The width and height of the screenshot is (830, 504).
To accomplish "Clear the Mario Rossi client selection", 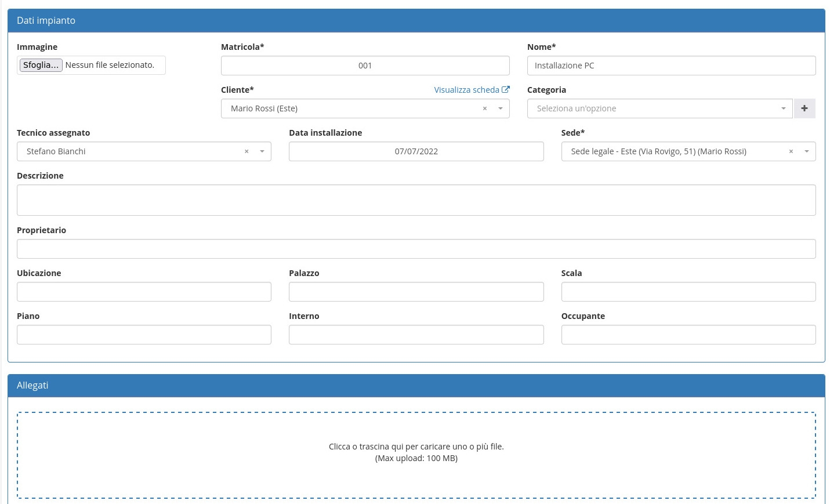I will tap(484, 109).
